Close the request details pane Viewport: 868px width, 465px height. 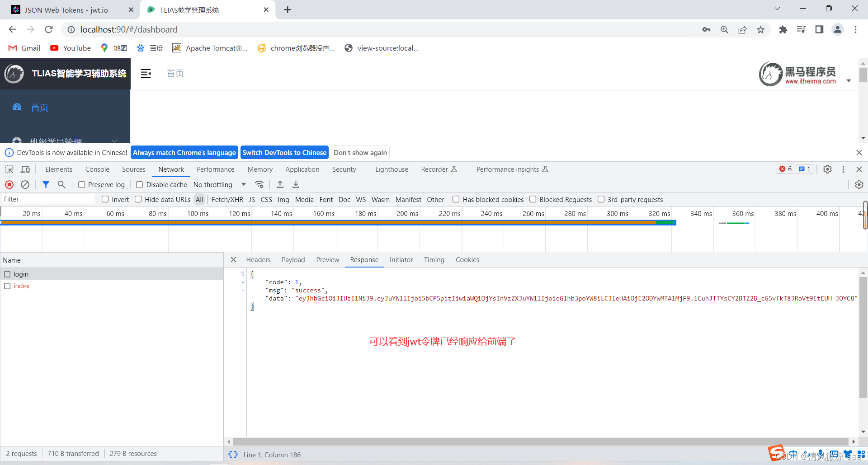(233, 260)
